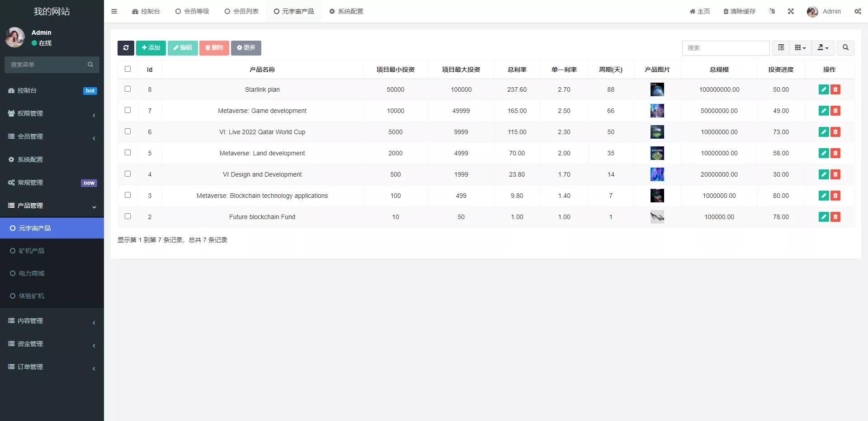Toggle the select-all checkbox in the table header

click(127, 69)
